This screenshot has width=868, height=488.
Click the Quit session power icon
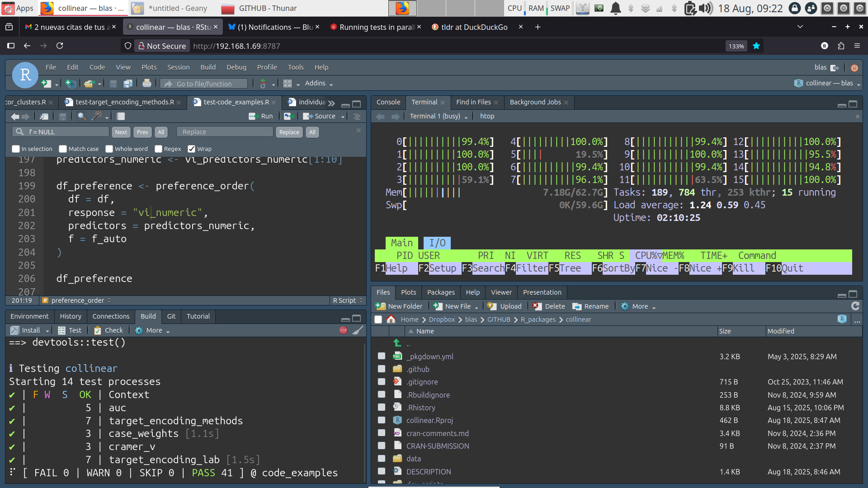pos(854,68)
